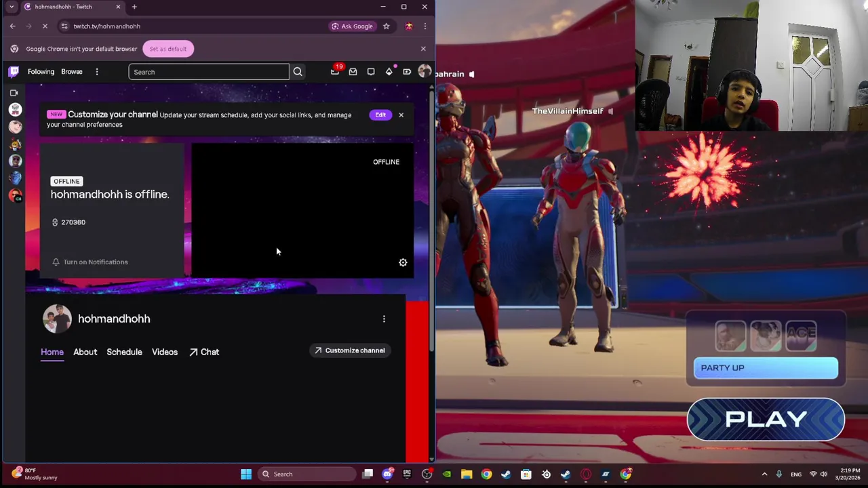868x488 pixels.
Task: Click hohmandhohh channel name heading
Action: tap(114, 319)
